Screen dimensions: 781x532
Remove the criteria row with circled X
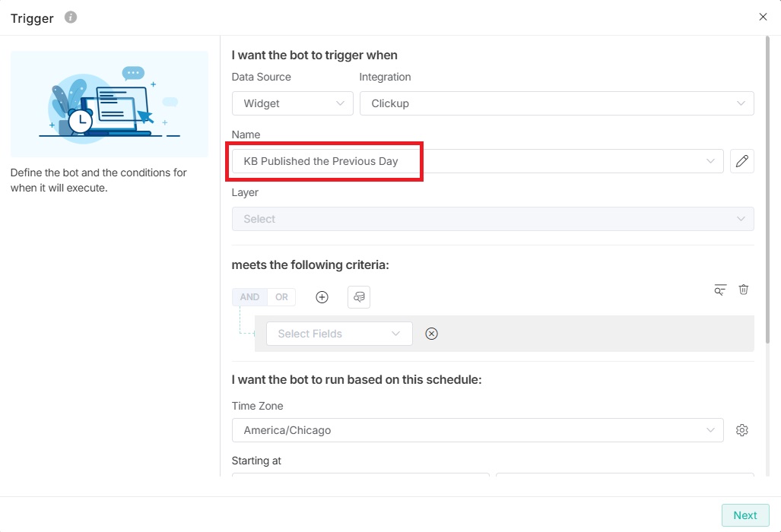pos(431,334)
